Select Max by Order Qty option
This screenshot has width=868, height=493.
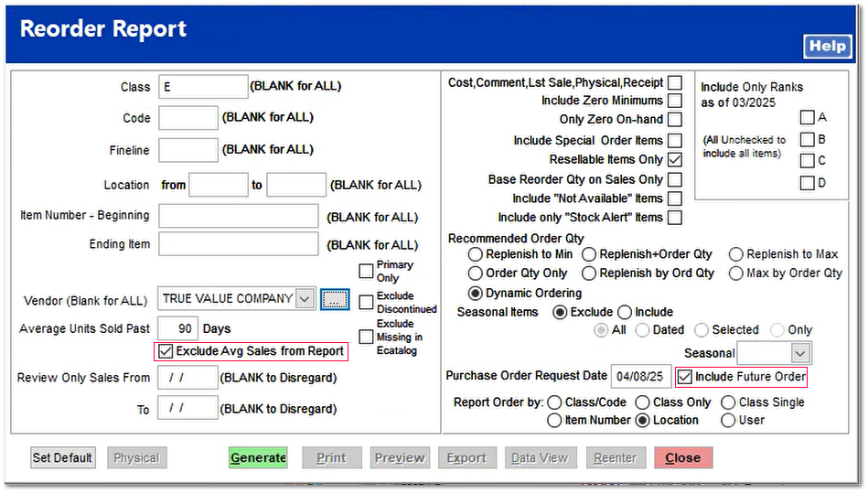click(735, 273)
